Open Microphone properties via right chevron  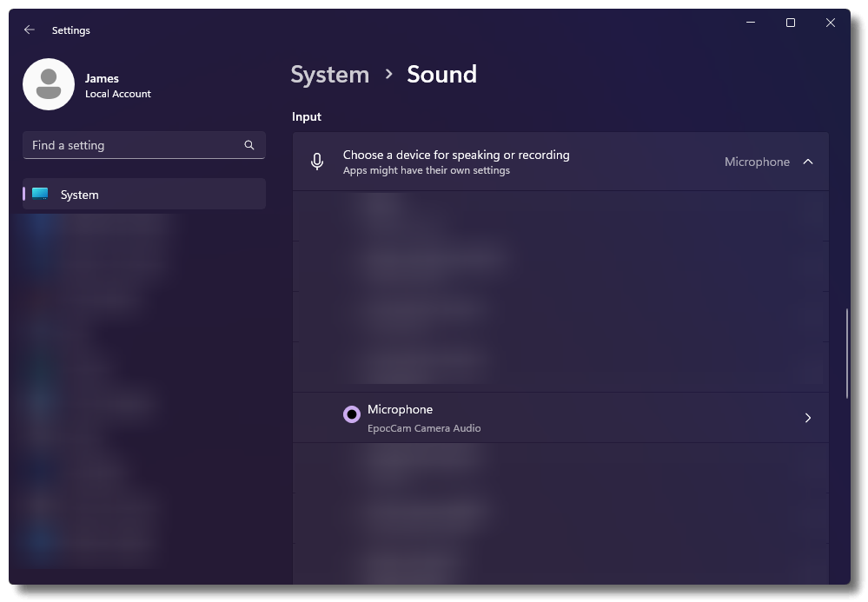tap(808, 418)
